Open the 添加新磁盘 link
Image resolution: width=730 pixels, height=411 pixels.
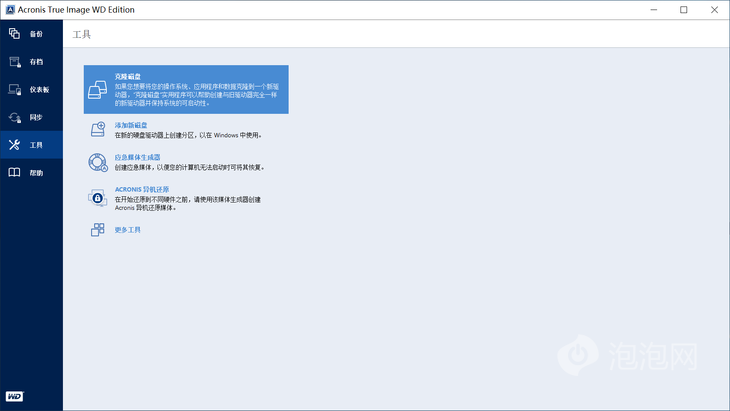(131, 125)
